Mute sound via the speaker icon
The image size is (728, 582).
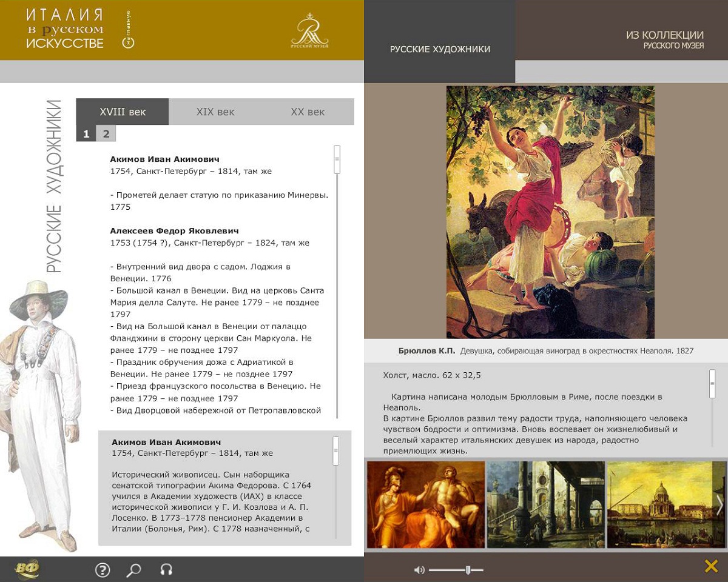[x=419, y=570]
